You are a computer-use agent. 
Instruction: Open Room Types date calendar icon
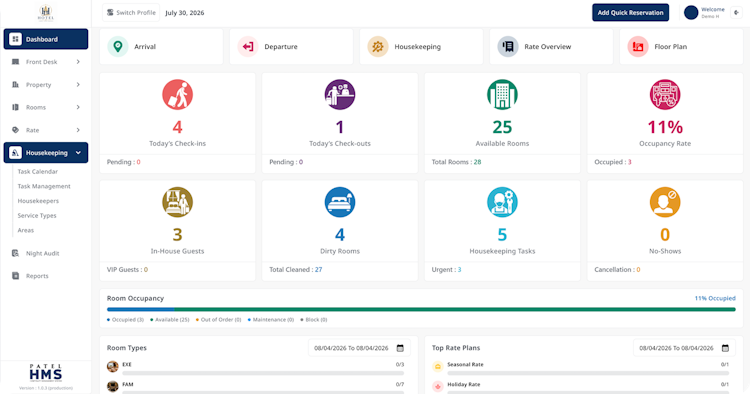400,348
